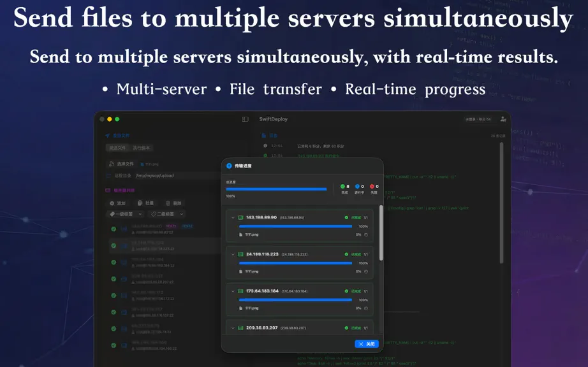Click the magenta server list heading icon
Viewport: 588px width, 367px height.
[x=108, y=191]
